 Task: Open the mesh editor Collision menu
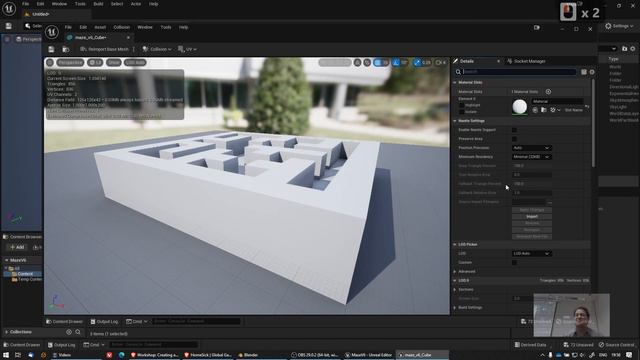pos(121,27)
